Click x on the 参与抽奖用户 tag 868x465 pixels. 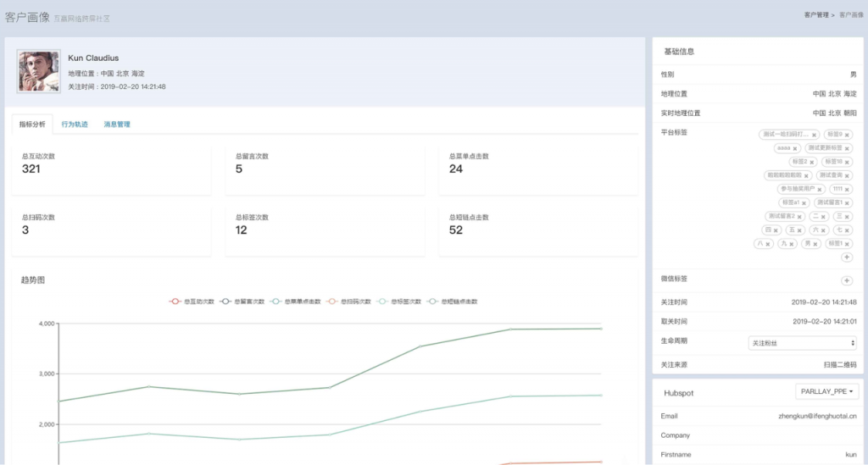tap(820, 189)
